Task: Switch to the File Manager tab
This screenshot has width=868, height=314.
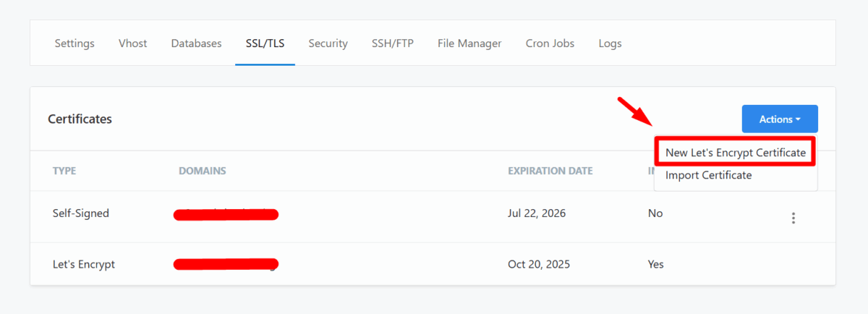Action: point(469,43)
